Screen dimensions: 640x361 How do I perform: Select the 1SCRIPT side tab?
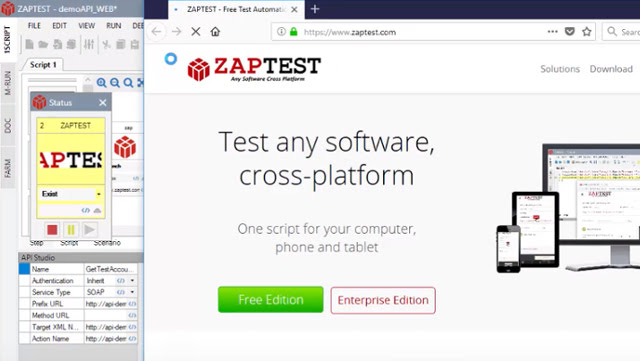[x=7, y=39]
